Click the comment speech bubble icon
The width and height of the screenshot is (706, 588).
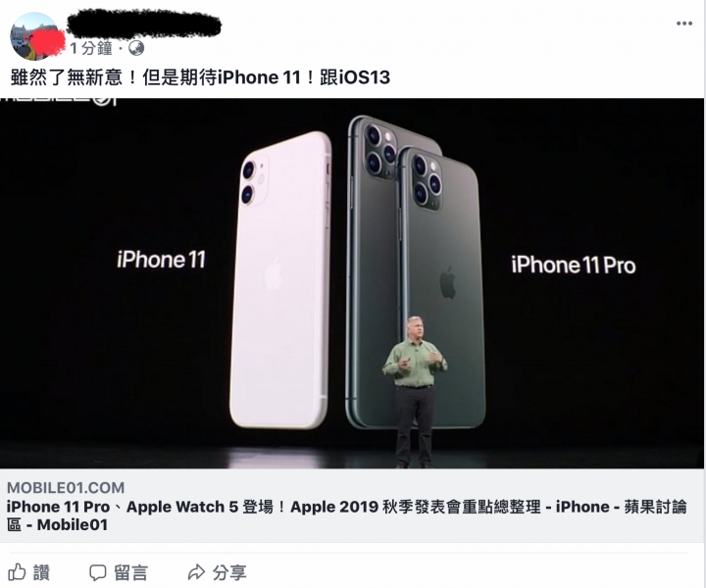tap(98, 572)
